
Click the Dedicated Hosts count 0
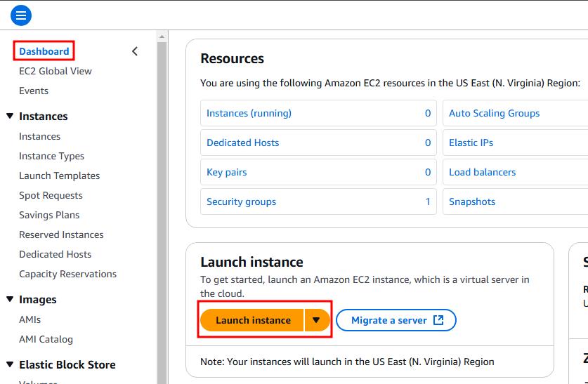(x=428, y=143)
